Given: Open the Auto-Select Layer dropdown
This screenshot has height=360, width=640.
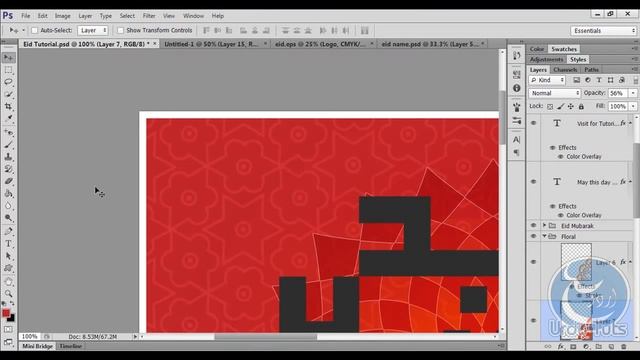Looking at the screenshot, I should [93, 30].
